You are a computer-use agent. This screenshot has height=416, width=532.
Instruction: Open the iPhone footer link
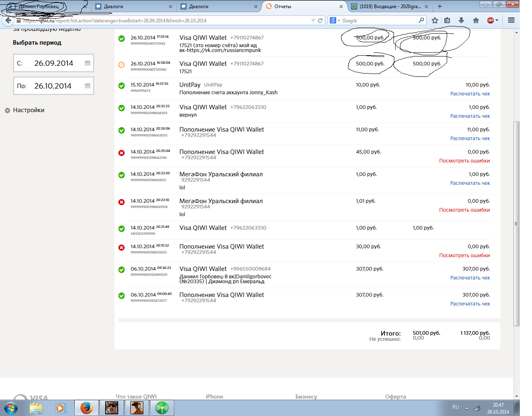[x=214, y=396]
